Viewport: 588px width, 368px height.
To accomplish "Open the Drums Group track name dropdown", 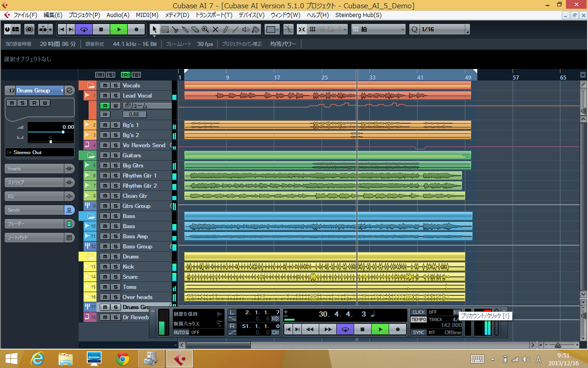I will (x=62, y=91).
